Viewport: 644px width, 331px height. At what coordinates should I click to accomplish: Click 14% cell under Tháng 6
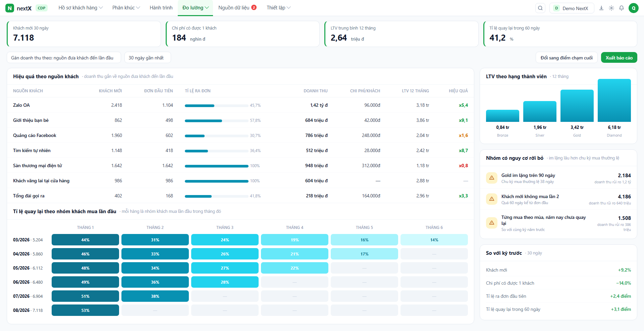[434, 240]
